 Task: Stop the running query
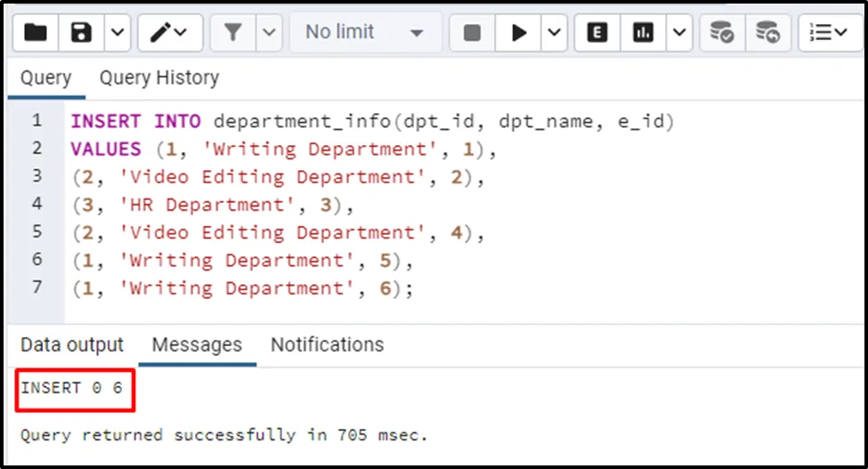click(x=472, y=33)
